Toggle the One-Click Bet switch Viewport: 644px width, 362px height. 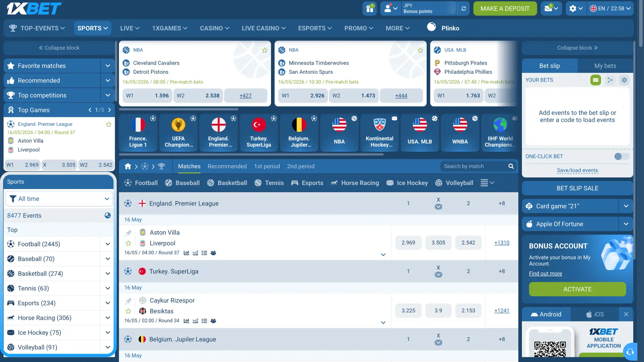click(x=622, y=157)
